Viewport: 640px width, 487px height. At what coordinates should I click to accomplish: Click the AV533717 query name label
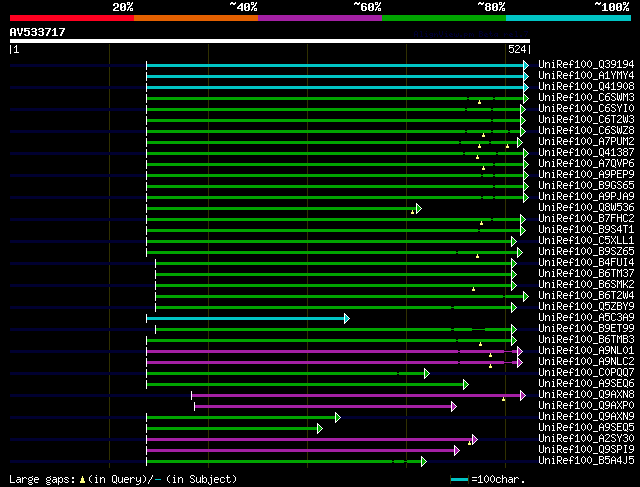(x=38, y=32)
